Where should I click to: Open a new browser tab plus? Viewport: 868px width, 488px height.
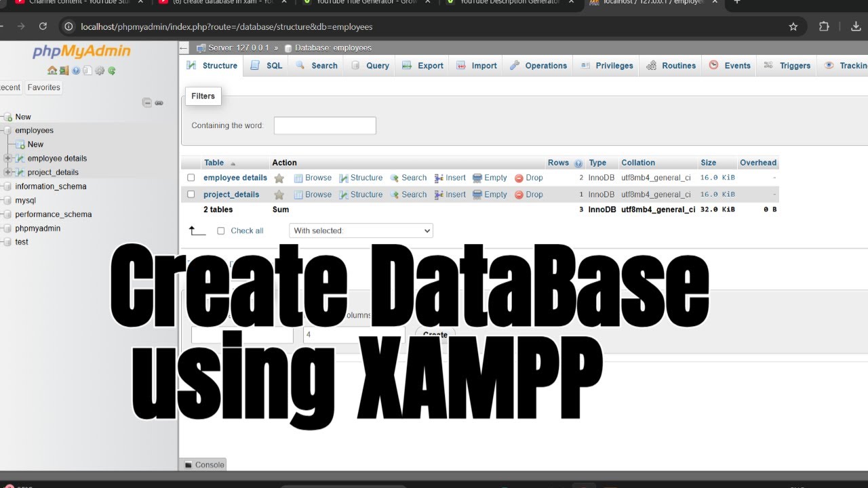pyautogui.click(x=737, y=2)
